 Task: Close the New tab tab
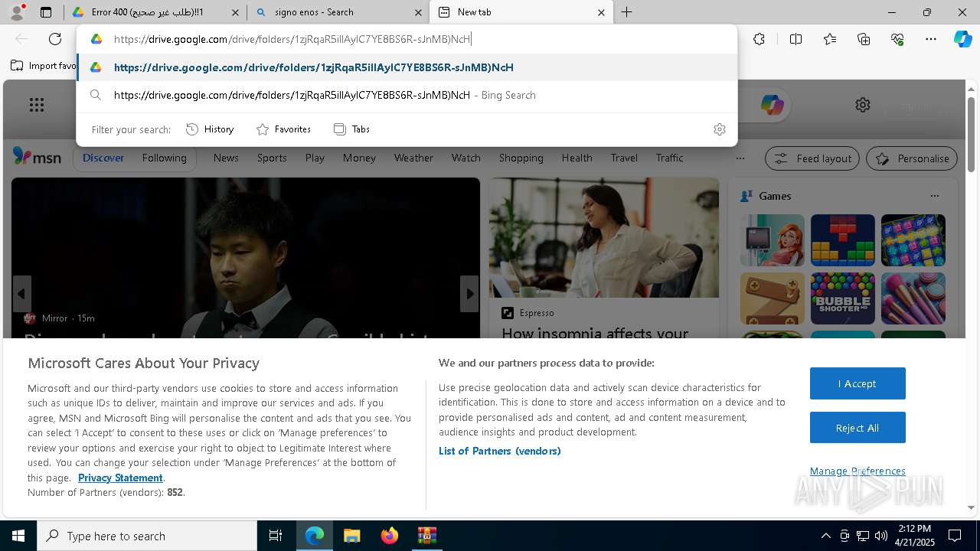[x=601, y=12]
